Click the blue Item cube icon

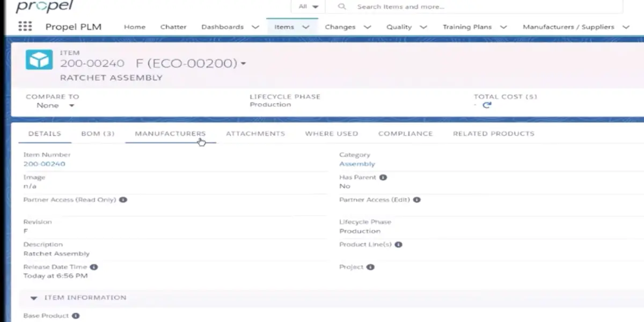coord(39,60)
